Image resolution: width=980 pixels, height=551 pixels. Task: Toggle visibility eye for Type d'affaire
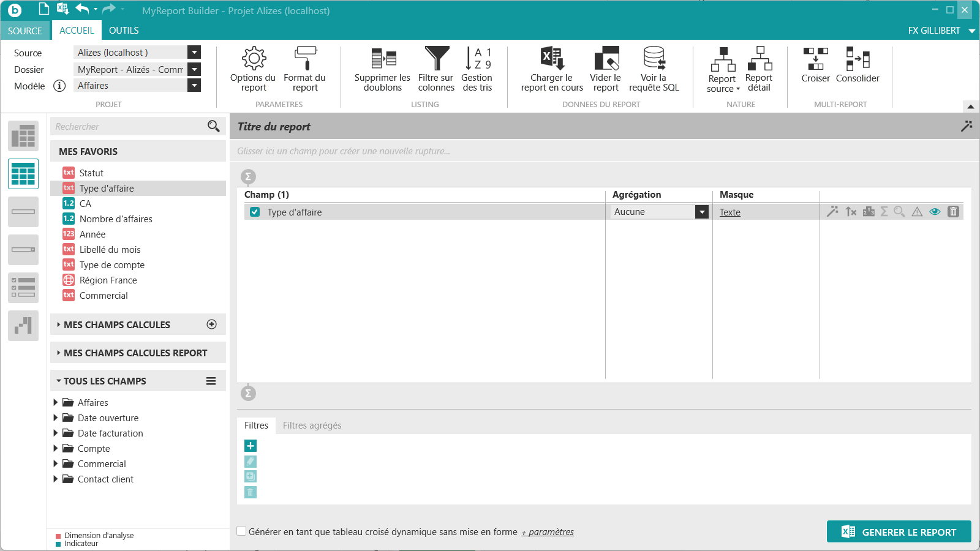click(935, 212)
